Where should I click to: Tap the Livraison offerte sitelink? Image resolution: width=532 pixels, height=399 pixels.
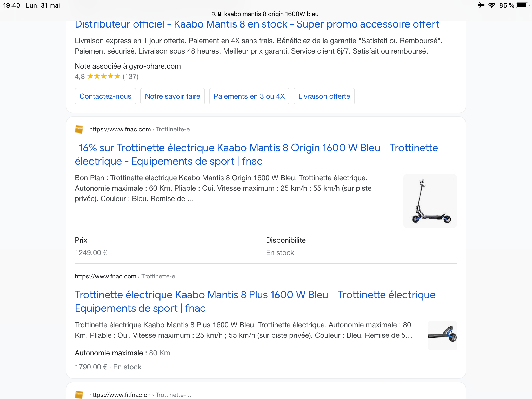click(324, 96)
